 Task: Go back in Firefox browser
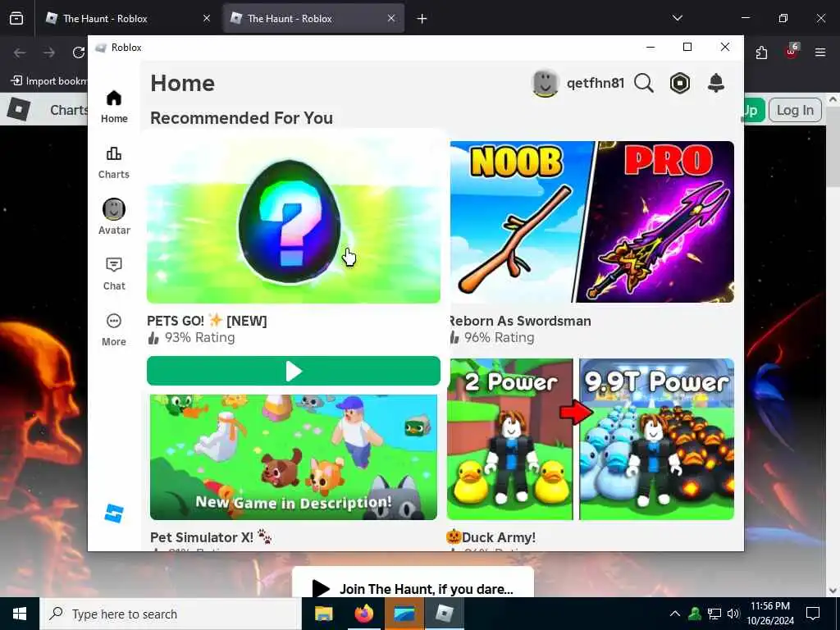(x=20, y=52)
